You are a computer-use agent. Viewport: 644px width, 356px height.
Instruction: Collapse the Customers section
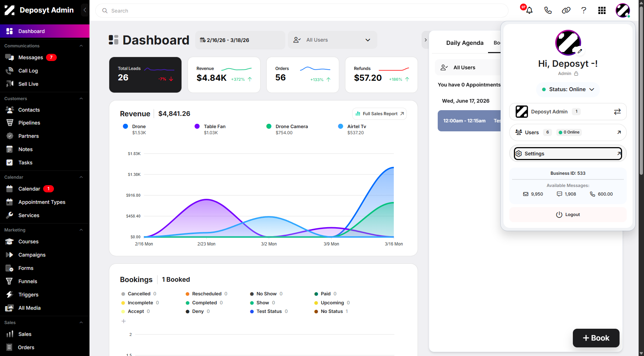81,99
